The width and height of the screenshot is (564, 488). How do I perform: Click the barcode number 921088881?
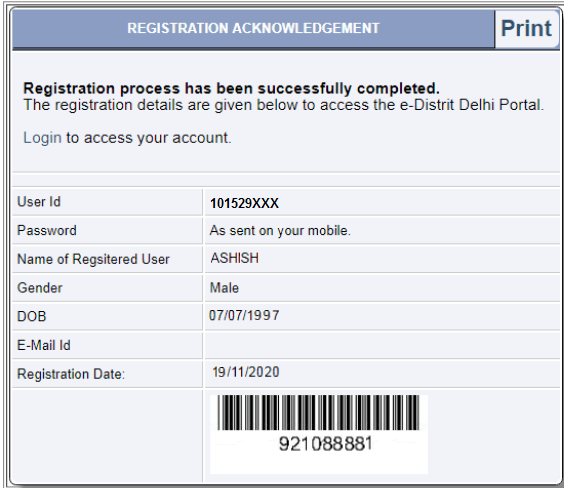(x=326, y=444)
